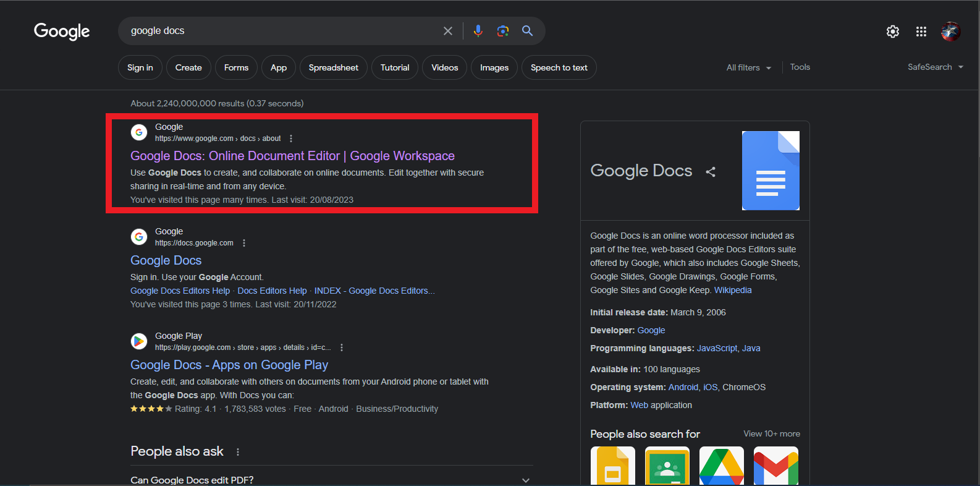
Task: Open the Tools menu
Action: pyautogui.click(x=800, y=67)
